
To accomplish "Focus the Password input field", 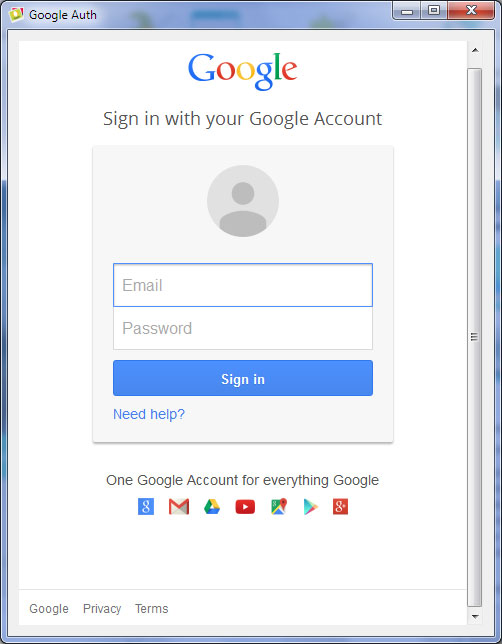I will tap(243, 328).
